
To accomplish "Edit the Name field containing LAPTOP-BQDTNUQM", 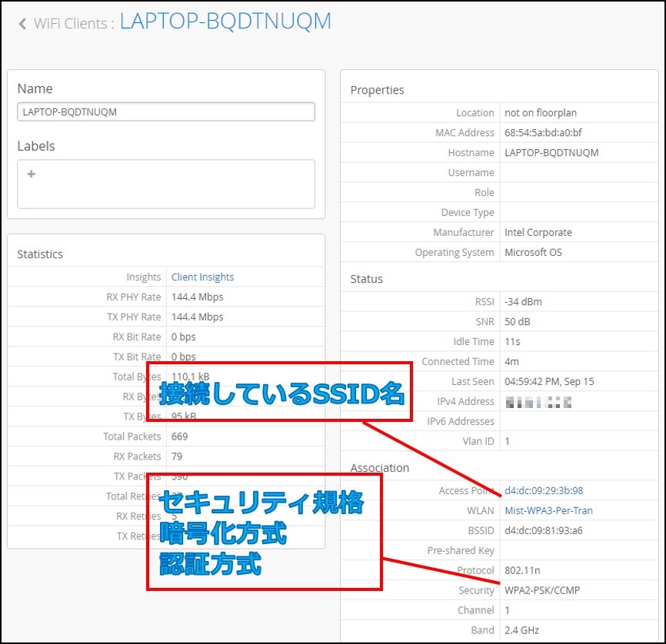I will pyautogui.click(x=166, y=112).
